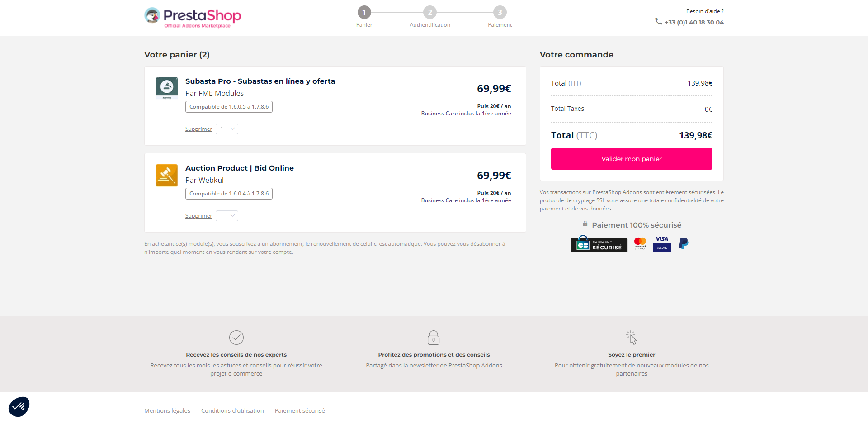Go to step 2 Authentification
868x424 pixels.
click(430, 13)
